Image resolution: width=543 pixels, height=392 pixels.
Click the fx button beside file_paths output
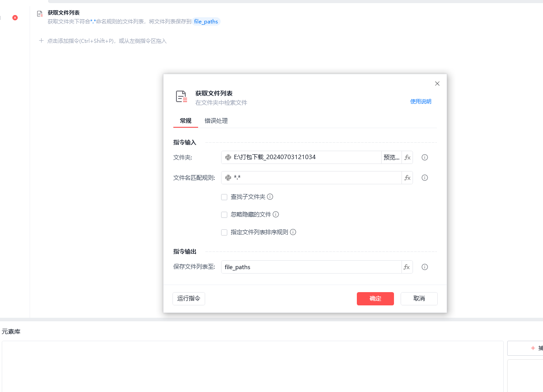tap(407, 267)
